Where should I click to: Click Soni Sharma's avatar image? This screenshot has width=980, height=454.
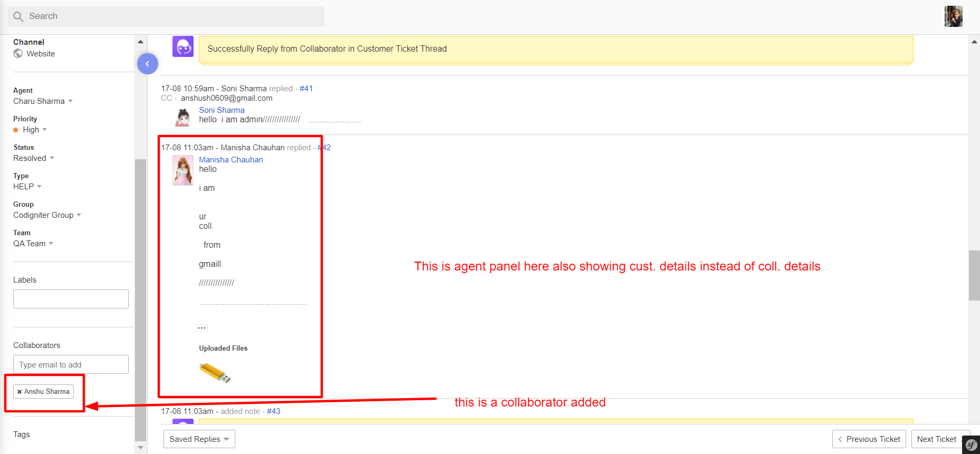pos(183,117)
